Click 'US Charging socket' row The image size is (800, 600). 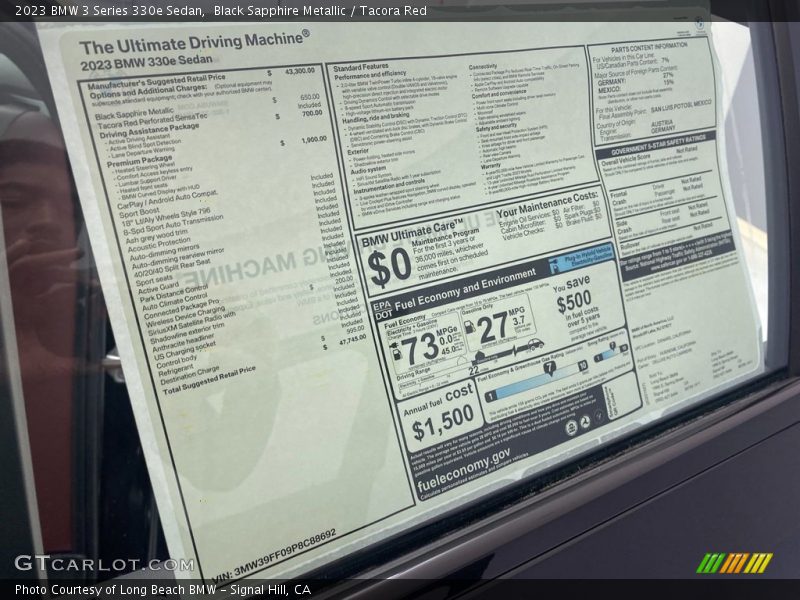pyautogui.click(x=185, y=352)
